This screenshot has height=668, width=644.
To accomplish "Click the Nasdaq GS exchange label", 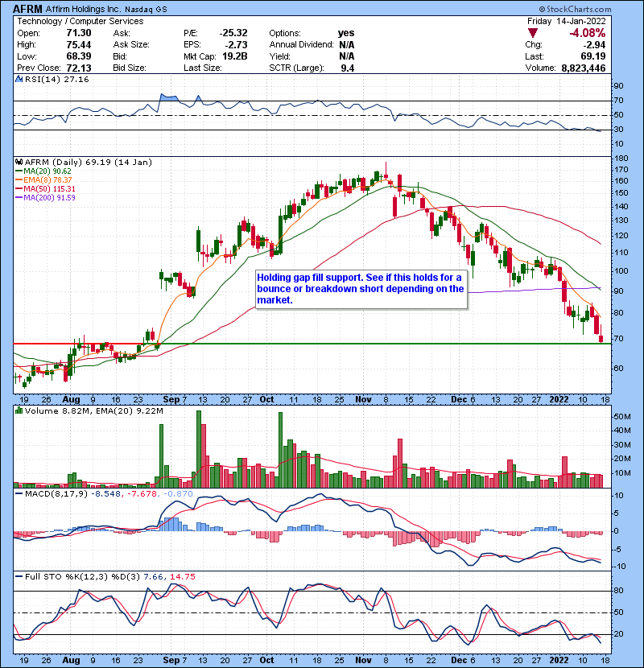I will 146,9.
